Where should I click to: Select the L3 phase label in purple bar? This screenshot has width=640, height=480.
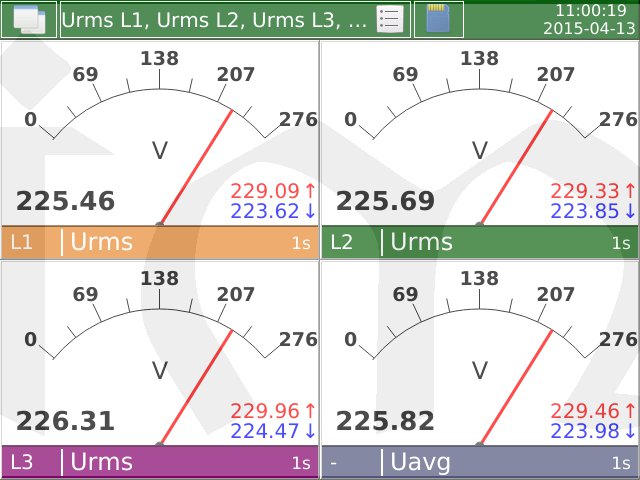tap(22, 462)
